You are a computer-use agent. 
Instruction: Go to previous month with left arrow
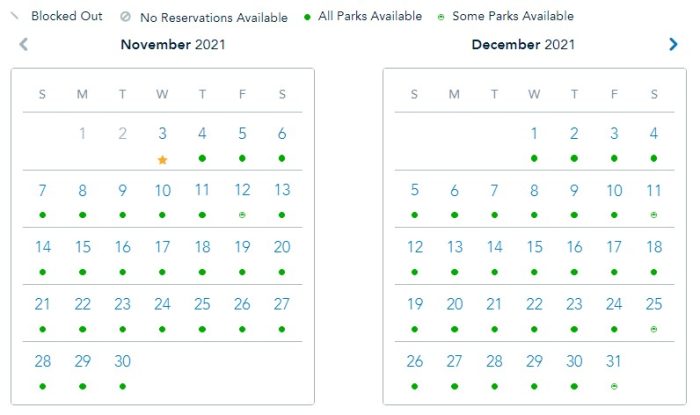click(x=24, y=44)
